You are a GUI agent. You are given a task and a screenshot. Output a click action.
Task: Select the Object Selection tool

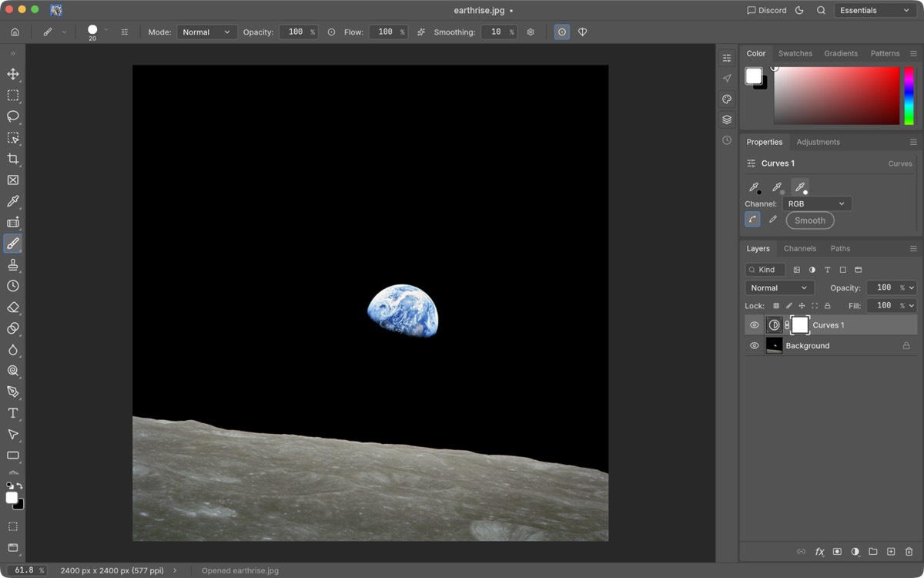click(13, 138)
